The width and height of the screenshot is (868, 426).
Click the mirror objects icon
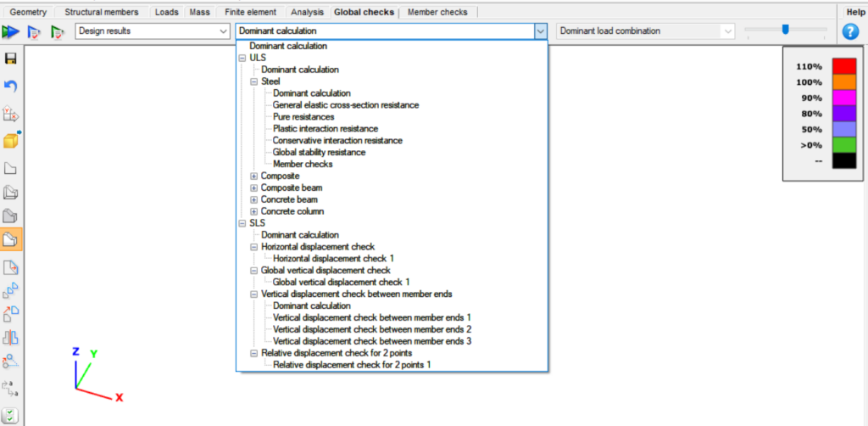[x=11, y=337]
